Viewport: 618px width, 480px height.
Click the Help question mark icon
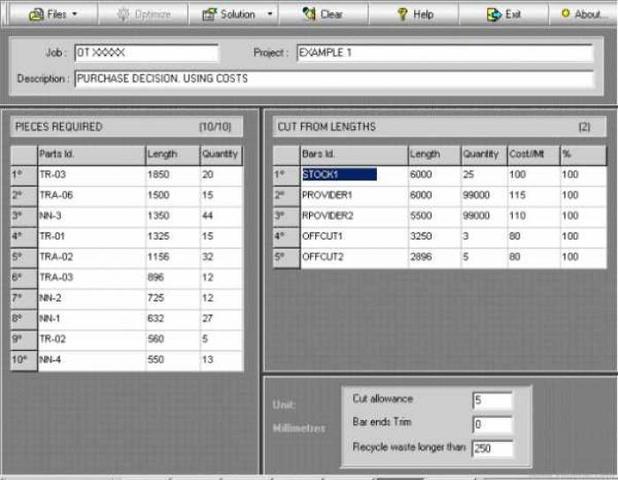402,15
